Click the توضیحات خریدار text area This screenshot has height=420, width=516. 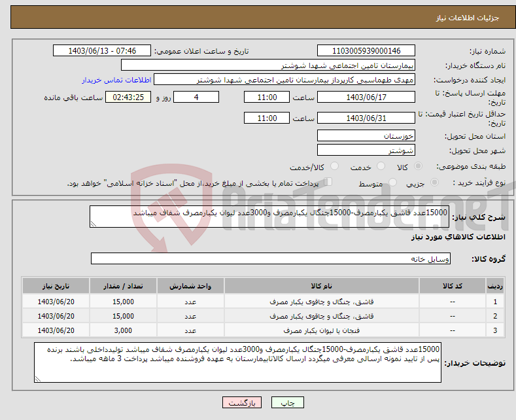click(237, 362)
